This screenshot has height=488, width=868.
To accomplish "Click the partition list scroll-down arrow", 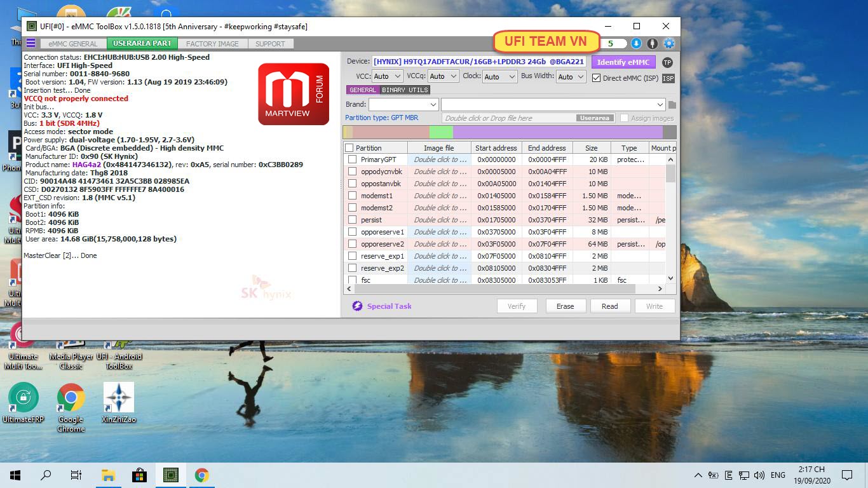I will pyautogui.click(x=670, y=278).
